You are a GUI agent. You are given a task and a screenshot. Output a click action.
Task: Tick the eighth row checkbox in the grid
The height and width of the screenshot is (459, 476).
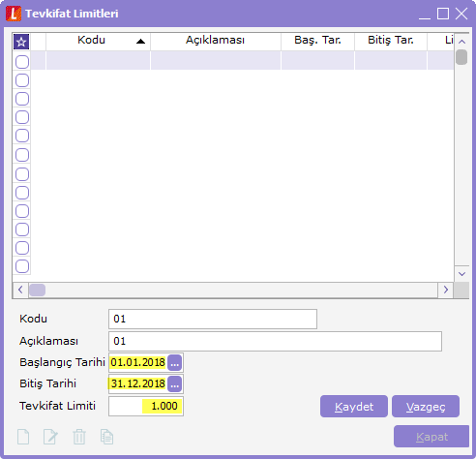point(22,193)
